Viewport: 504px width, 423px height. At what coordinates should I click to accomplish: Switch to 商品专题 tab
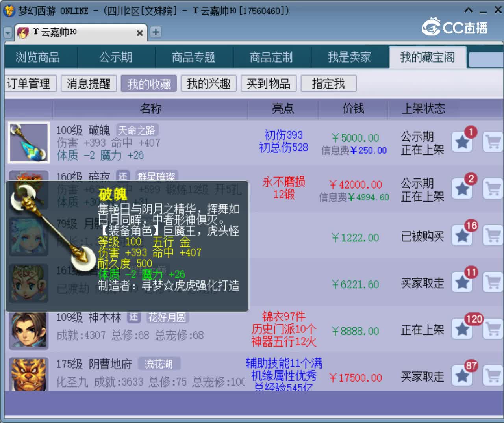pos(193,57)
